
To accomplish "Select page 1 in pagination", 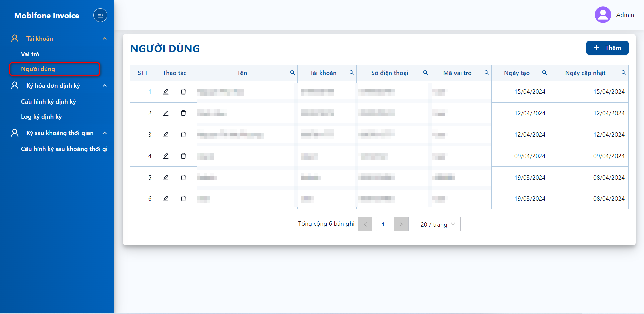I will coord(383,224).
